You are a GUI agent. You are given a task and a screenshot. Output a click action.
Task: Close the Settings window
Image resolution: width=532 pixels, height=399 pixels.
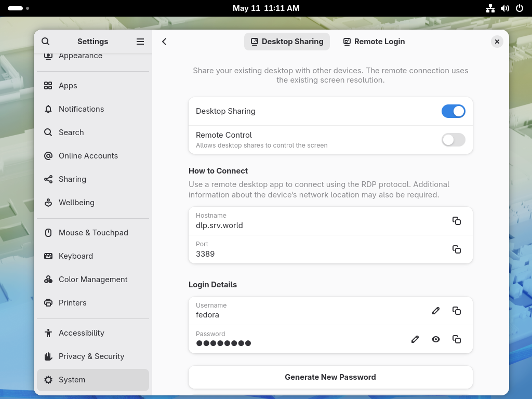(497, 42)
